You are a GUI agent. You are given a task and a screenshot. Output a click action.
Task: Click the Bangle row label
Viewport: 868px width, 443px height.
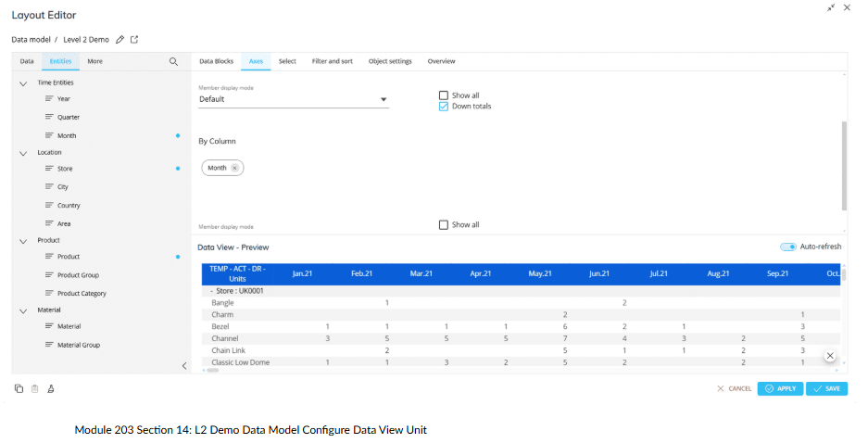click(222, 303)
